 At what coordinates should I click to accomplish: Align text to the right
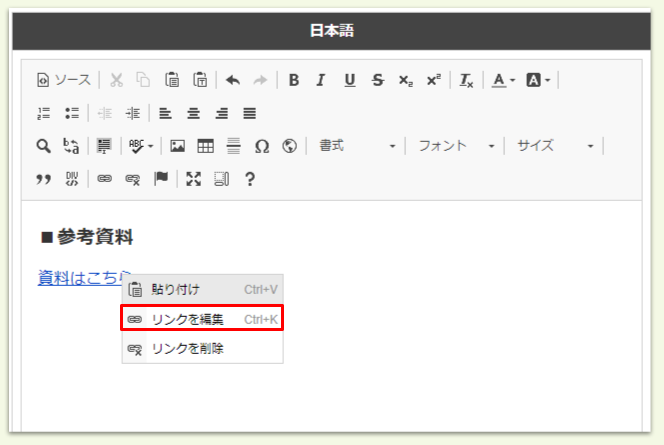point(221,113)
